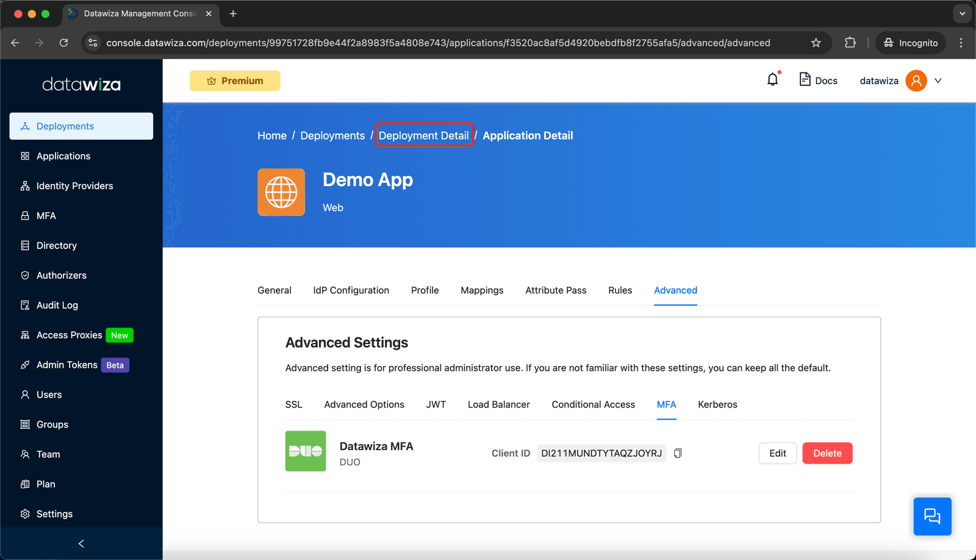Click the Users person icon in sidebar
The height and width of the screenshot is (560, 976).
tap(25, 395)
